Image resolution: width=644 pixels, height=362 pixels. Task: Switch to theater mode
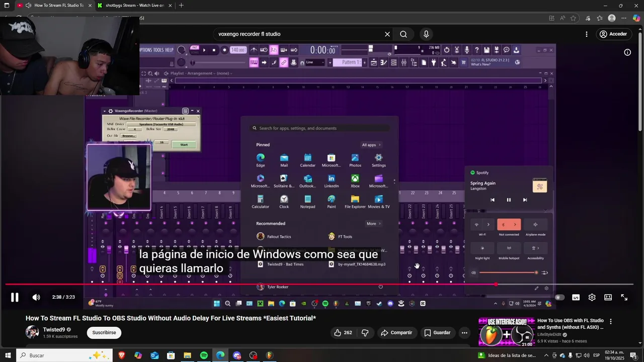point(608,297)
